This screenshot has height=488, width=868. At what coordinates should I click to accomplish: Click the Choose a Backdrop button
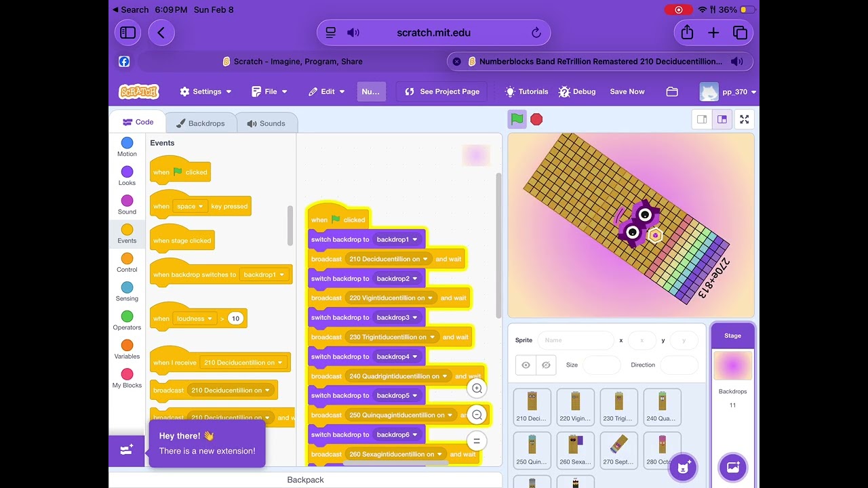(733, 467)
